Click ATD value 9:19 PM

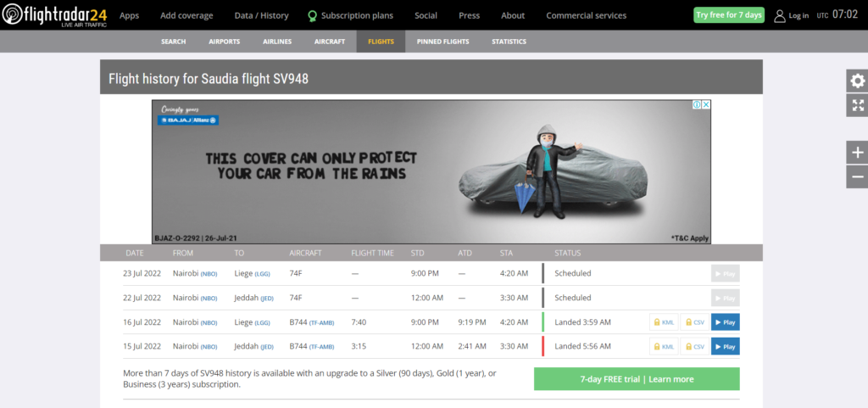click(472, 322)
